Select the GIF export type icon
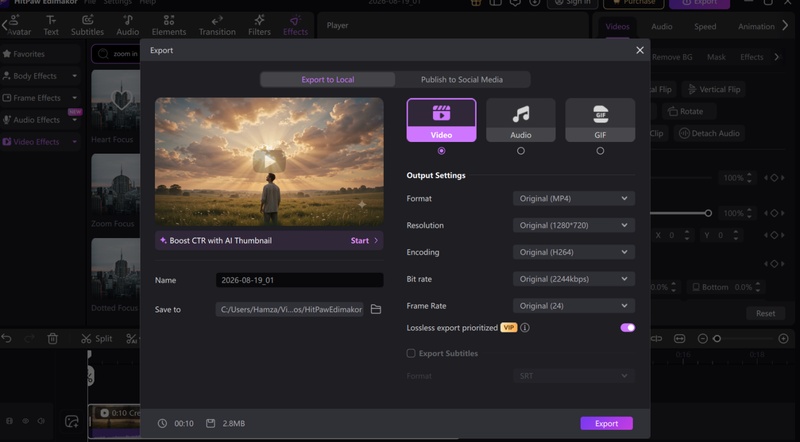The image size is (800, 442). 600,120
